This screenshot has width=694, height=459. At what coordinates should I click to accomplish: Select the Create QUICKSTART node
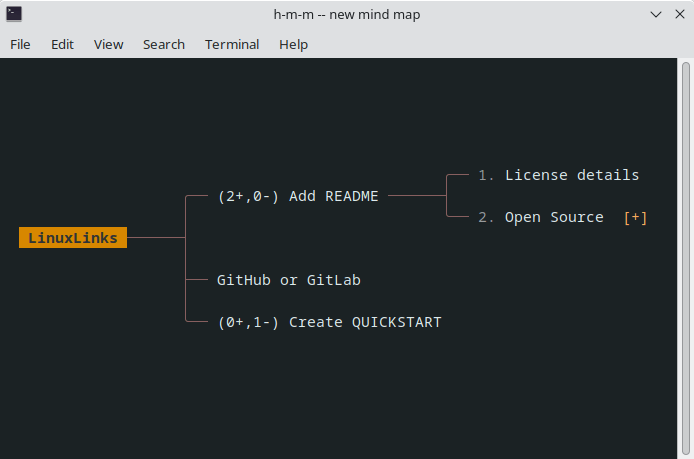coord(365,322)
